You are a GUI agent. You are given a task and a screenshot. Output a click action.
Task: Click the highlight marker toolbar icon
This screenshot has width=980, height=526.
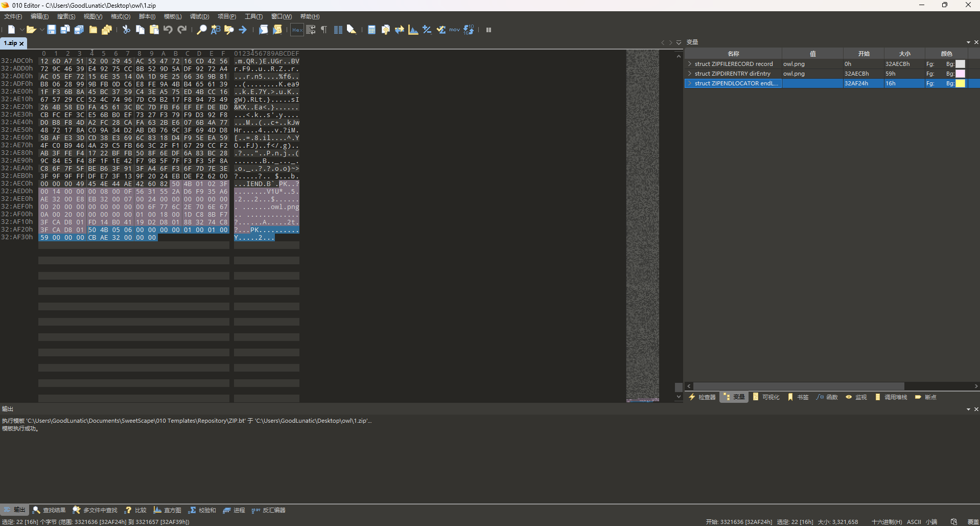pyautogui.click(x=352, y=30)
